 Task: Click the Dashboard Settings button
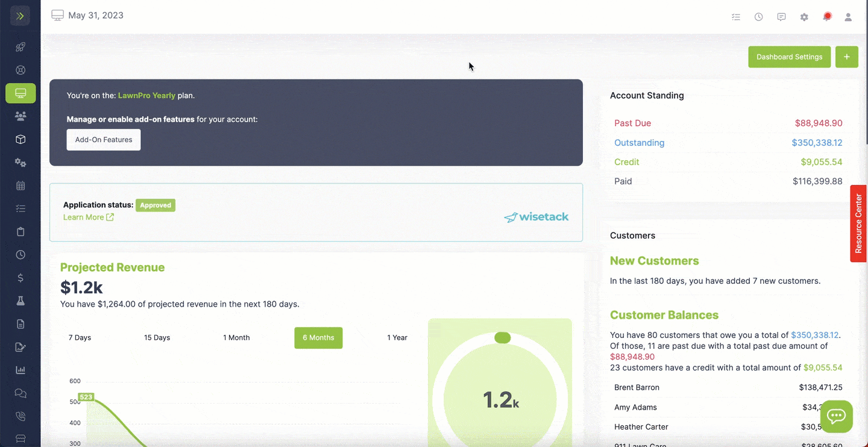pyautogui.click(x=789, y=57)
